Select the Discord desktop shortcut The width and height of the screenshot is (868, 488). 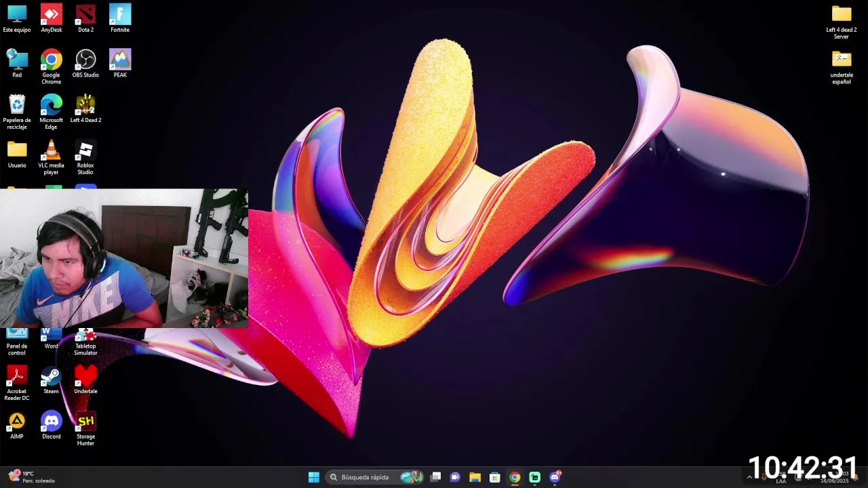(x=52, y=426)
